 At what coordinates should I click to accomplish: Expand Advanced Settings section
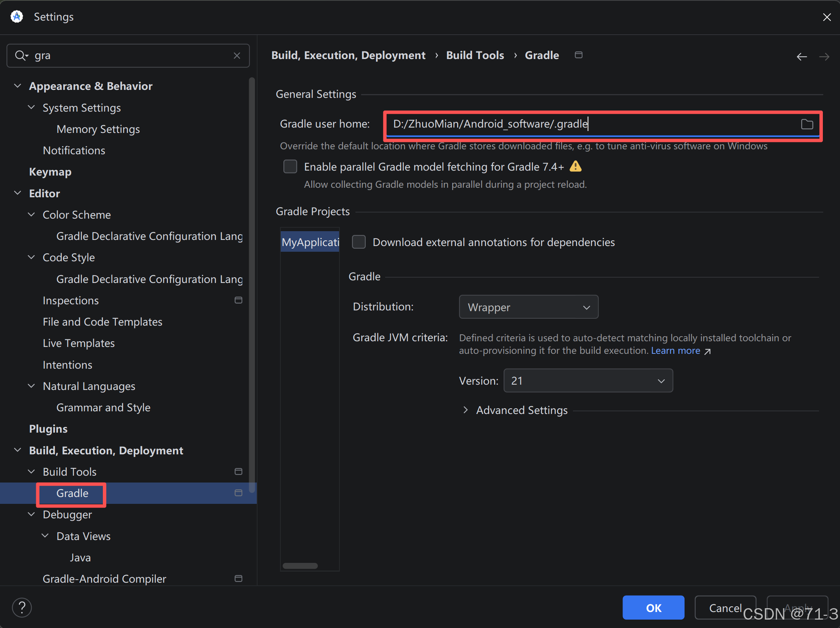pyautogui.click(x=466, y=410)
